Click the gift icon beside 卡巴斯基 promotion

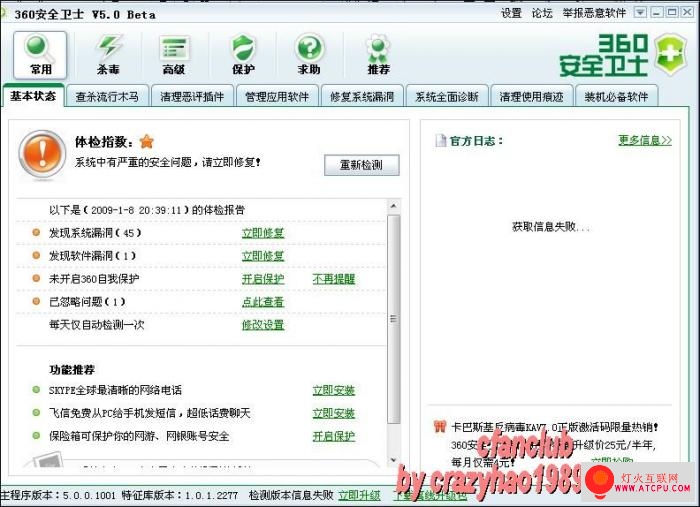point(440,427)
